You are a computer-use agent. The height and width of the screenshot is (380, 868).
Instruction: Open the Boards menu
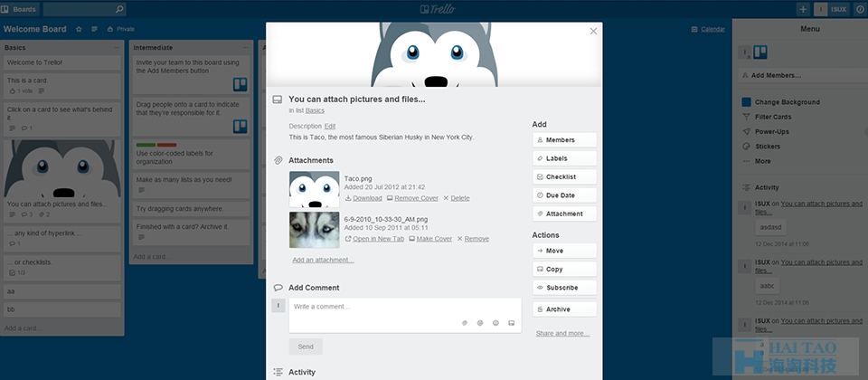point(19,9)
